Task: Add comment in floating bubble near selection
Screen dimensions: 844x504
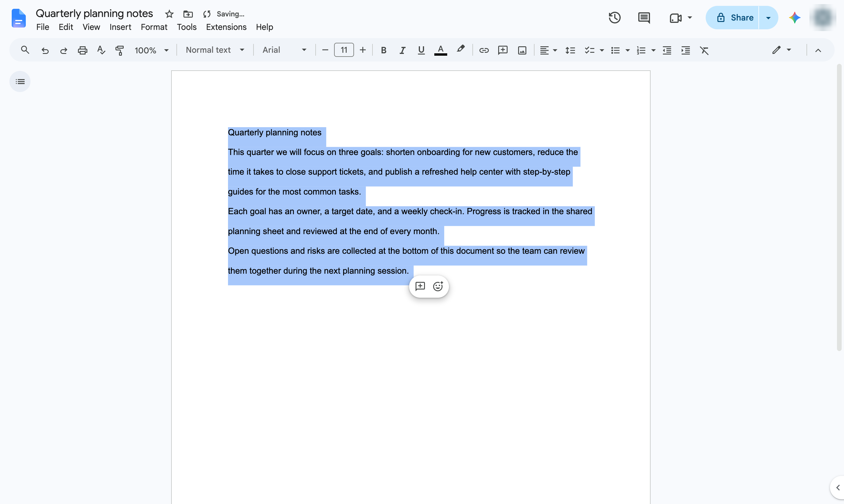Action: (x=420, y=286)
